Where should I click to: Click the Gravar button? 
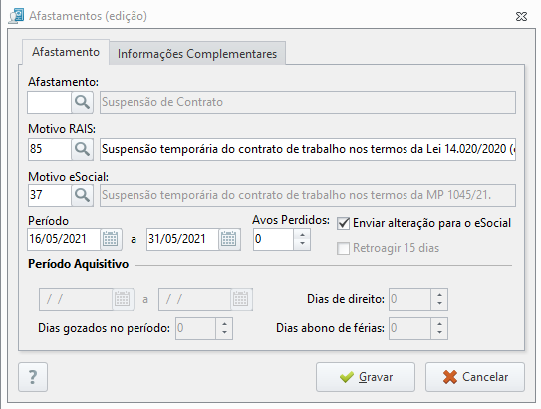pos(365,377)
